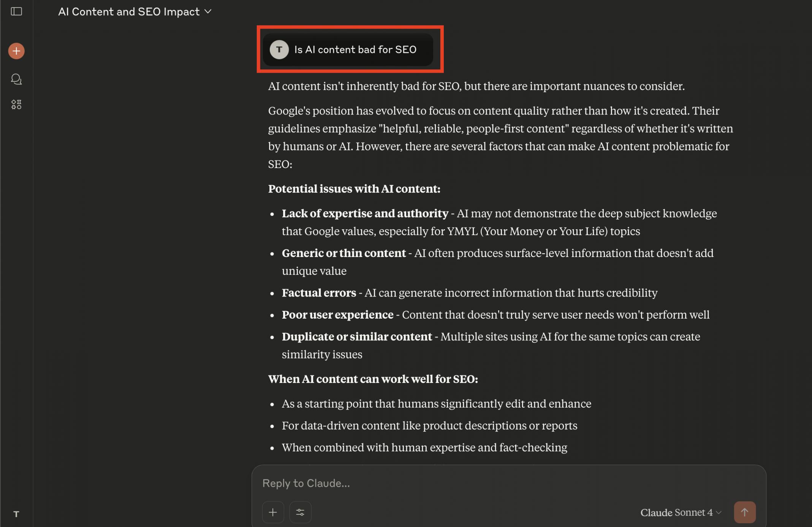Open the user profile T at sidebar bottom
The image size is (812, 527).
click(x=16, y=514)
